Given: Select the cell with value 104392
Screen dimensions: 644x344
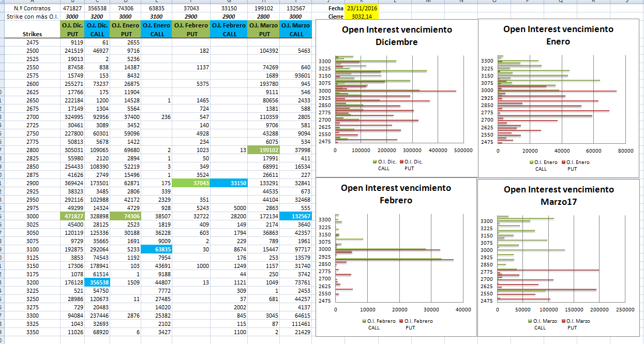Looking at the screenshot, I should pyautogui.click(x=264, y=51).
